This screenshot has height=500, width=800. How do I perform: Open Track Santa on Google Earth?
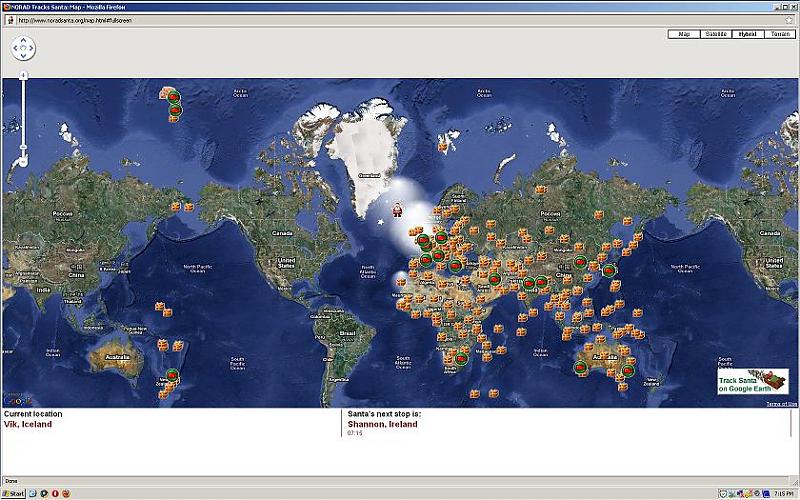752,382
